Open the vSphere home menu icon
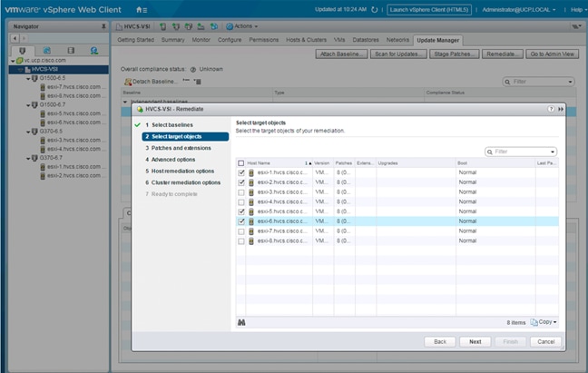The width and height of the screenshot is (588, 373). [x=142, y=10]
